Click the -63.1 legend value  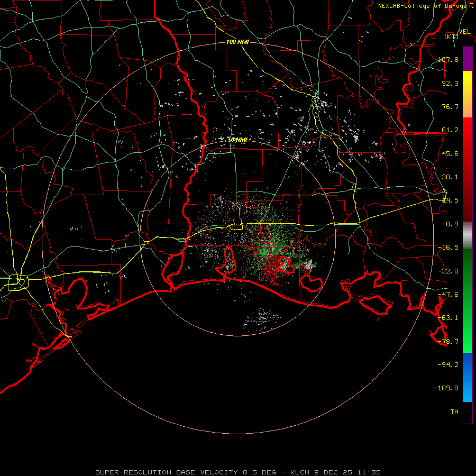[x=448, y=318]
